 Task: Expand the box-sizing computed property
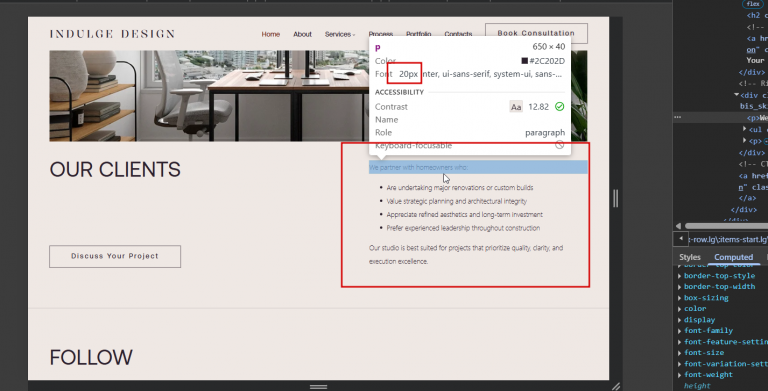680,298
